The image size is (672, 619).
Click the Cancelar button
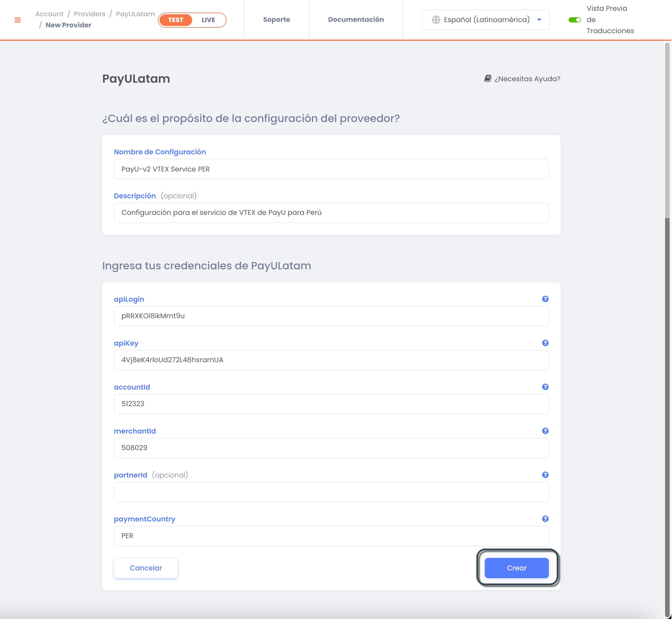click(x=146, y=568)
